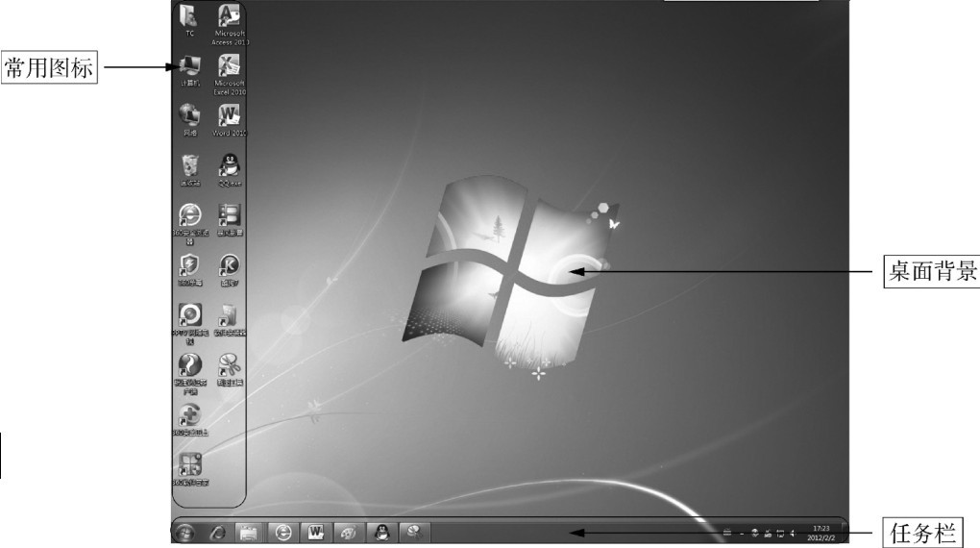Launch 360 Security Guard plus icon
This screenshot has width=980, height=548.
(190, 419)
